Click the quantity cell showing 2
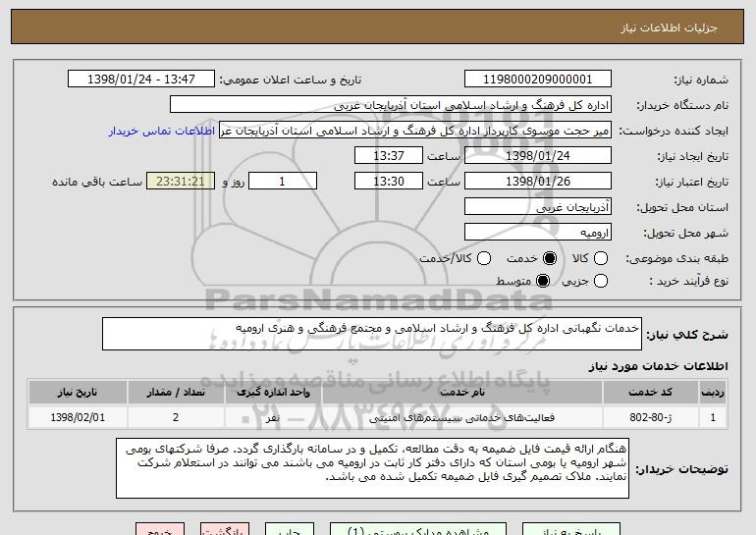756x535 pixels. (x=176, y=417)
